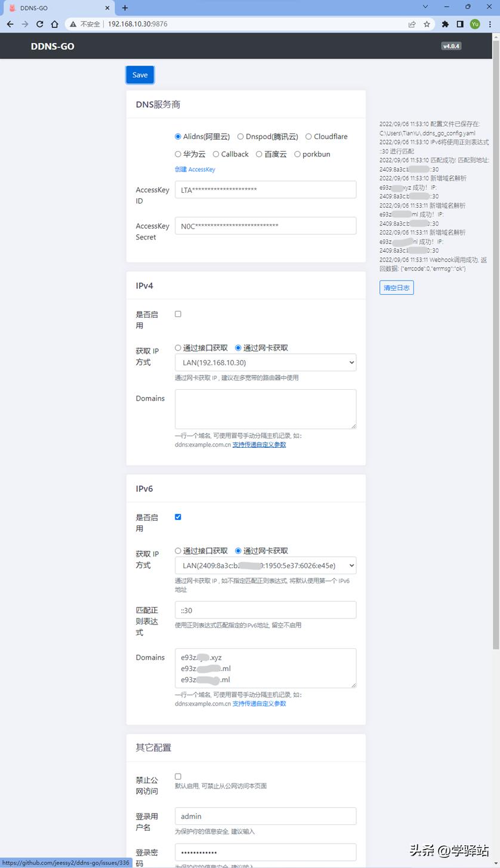
Task: Bookmark the page using the star icon
Action: (x=427, y=25)
